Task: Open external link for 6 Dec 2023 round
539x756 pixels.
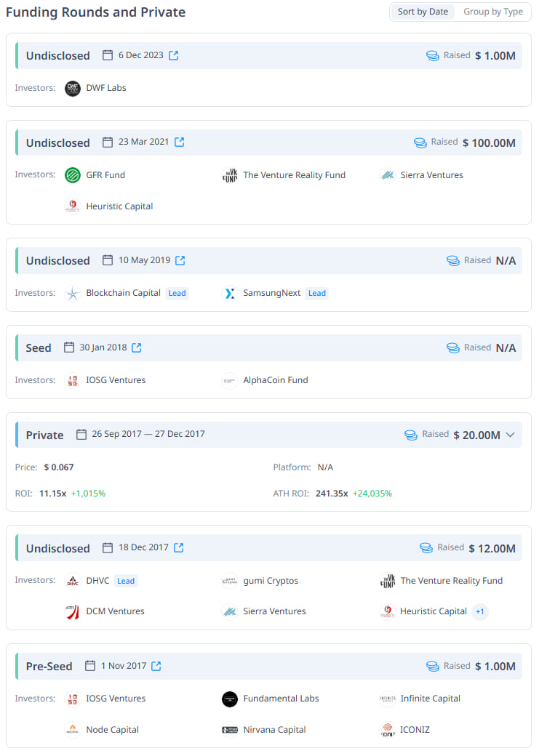Action: tap(174, 55)
